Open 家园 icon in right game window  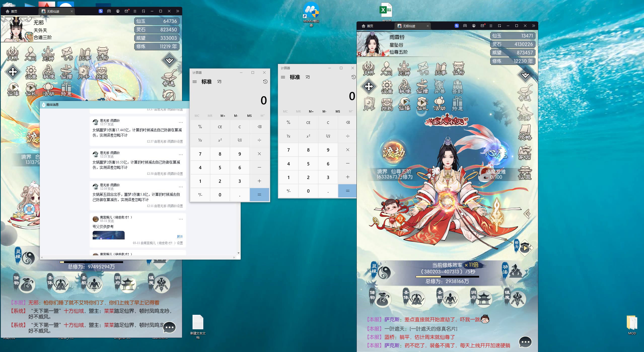pos(525,152)
